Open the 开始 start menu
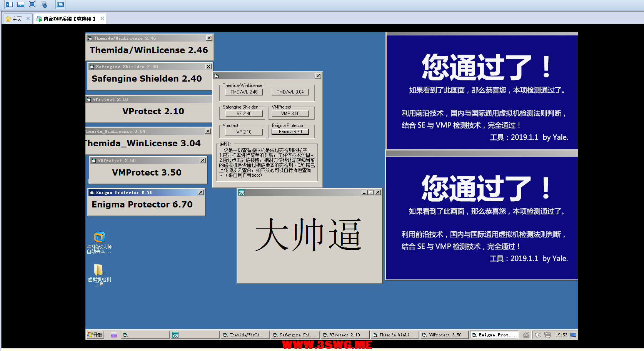Screen dimensions: 644x351 tap(95, 335)
